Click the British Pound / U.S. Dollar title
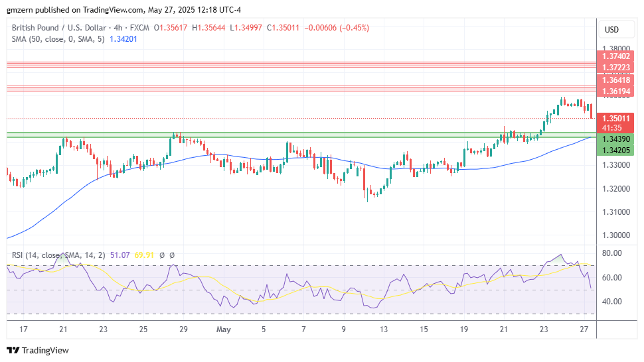Image resolution: width=644 pixels, height=362 pixels. (x=57, y=28)
